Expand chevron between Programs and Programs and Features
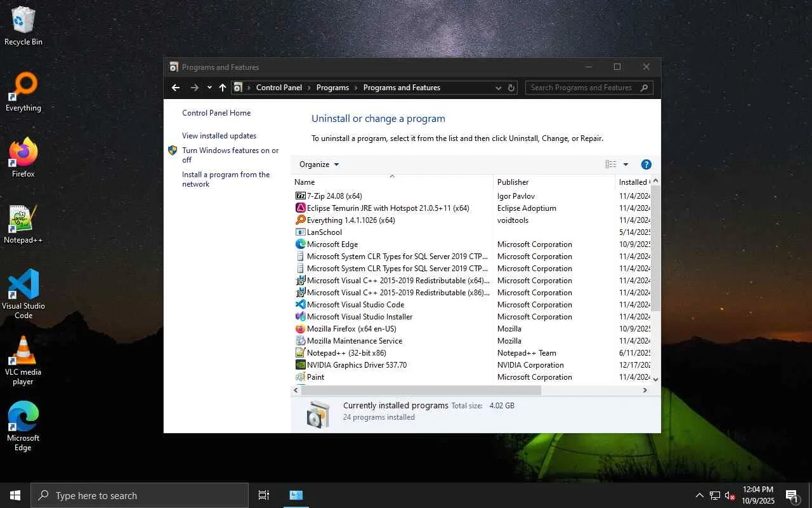Image resolution: width=812 pixels, height=508 pixels. pyautogui.click(x=356, y=88)
